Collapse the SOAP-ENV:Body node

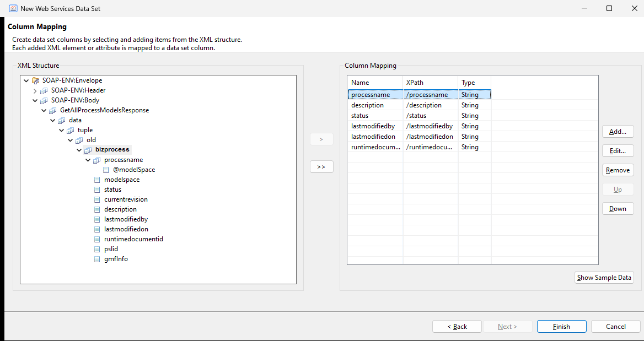(x=35, y=100)
